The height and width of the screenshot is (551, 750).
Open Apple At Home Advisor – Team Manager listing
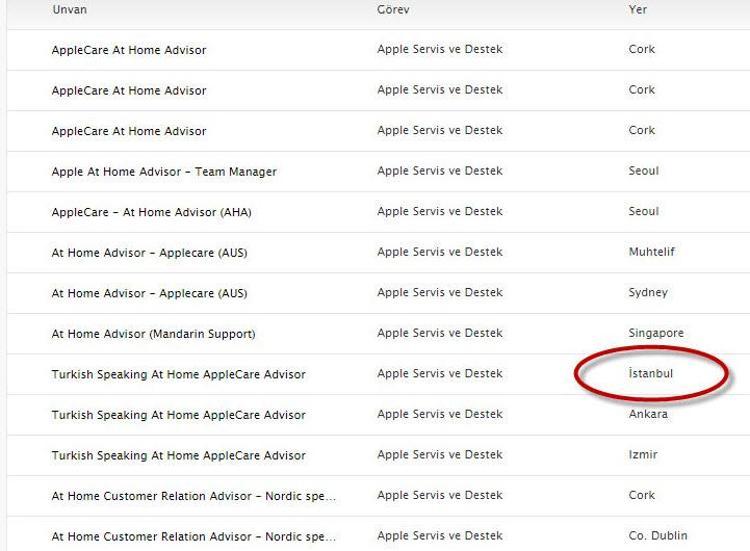coord(164,172)
